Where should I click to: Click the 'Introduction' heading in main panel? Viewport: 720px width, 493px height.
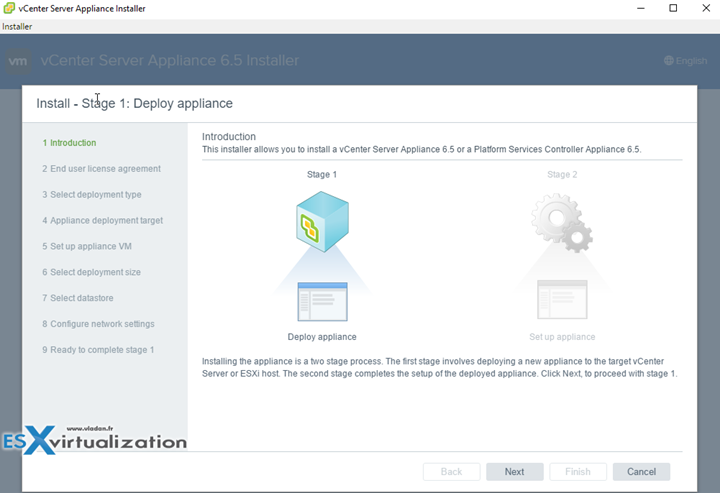(x=229, y=137)
